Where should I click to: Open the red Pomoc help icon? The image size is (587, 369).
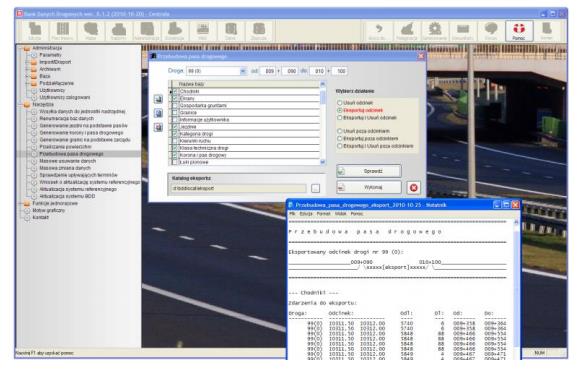pos(518,31)
